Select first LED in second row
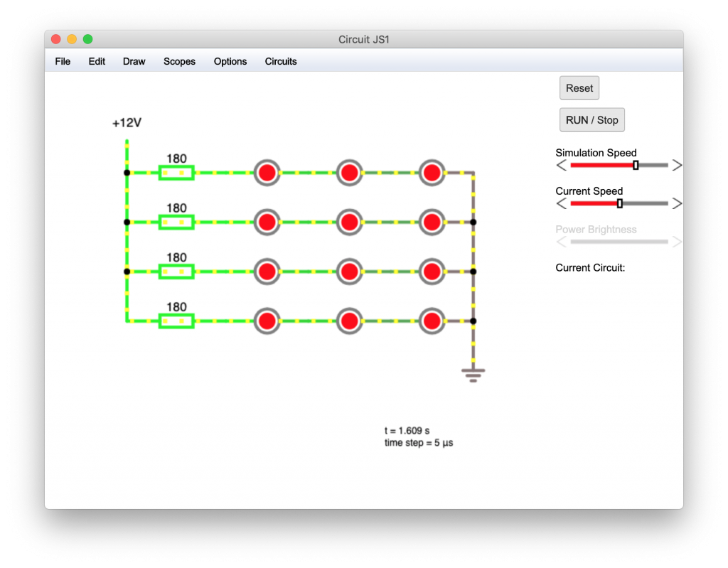The image size is (728, 568). (x=267, y=222)
